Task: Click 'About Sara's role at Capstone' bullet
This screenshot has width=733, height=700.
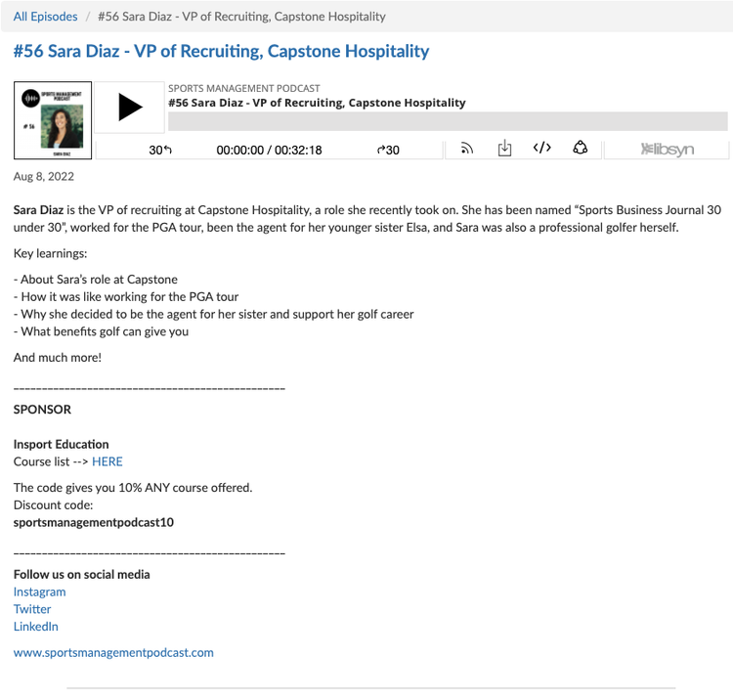Action: [x=96, y=280]
